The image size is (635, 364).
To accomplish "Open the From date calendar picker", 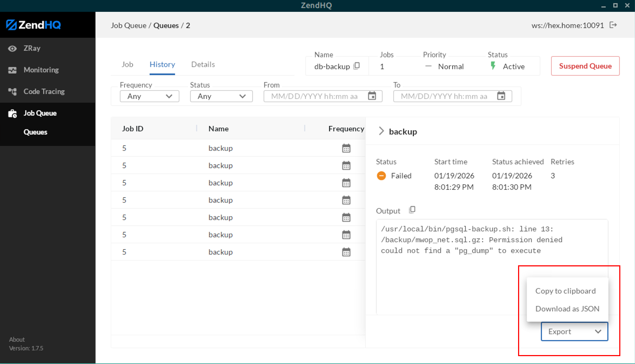I will point(372,96).
